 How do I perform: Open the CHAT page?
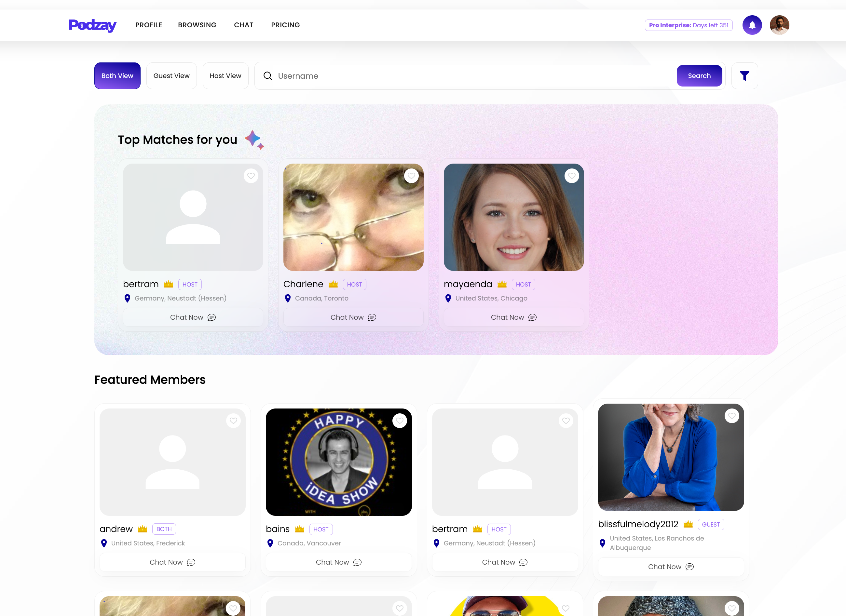(x=244, y=25)
